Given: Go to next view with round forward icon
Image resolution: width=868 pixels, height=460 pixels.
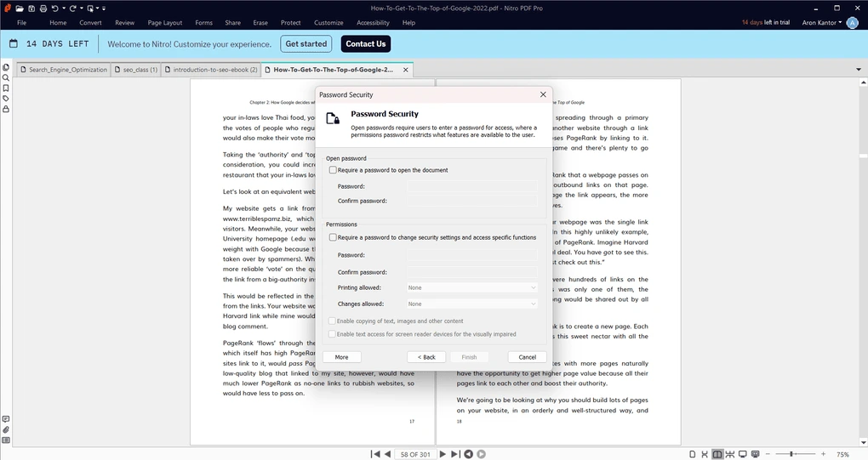Looking at the screenshot, I should (x=481, y=454).
